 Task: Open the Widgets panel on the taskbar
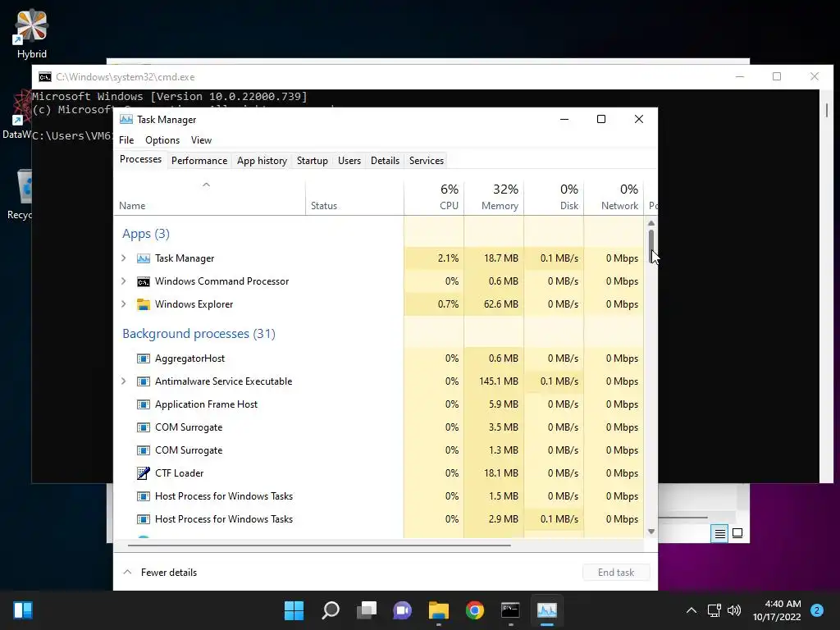(x=22, y=610)
